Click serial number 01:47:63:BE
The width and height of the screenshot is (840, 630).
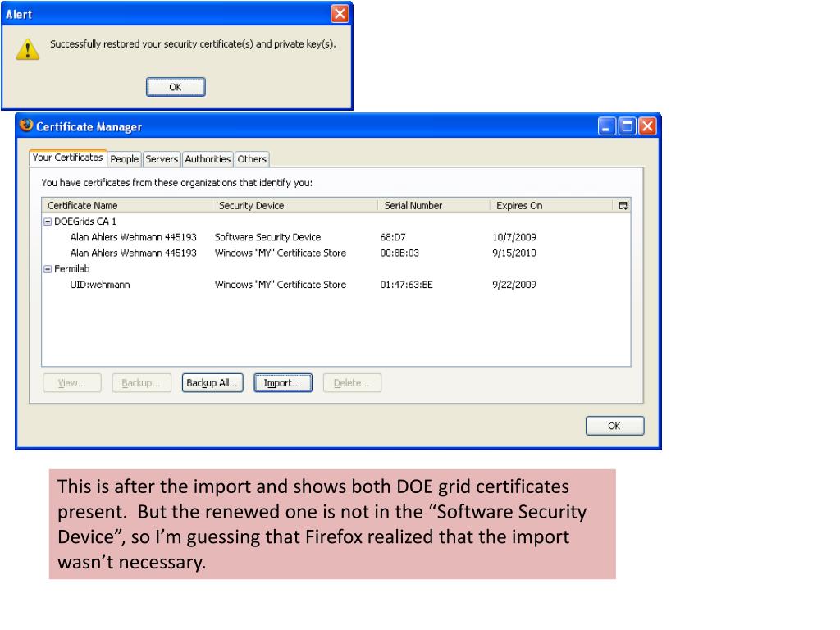(406, 285)
